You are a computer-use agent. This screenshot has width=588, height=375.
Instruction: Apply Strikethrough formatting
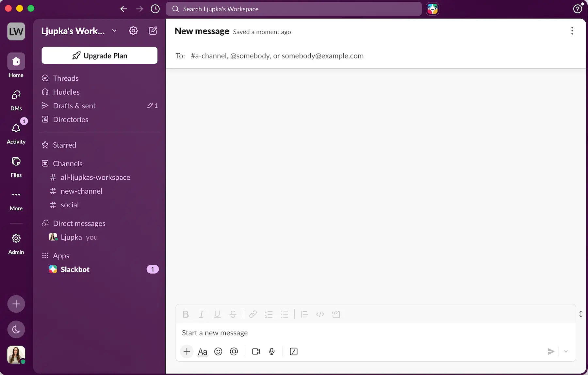click(233, 314)
